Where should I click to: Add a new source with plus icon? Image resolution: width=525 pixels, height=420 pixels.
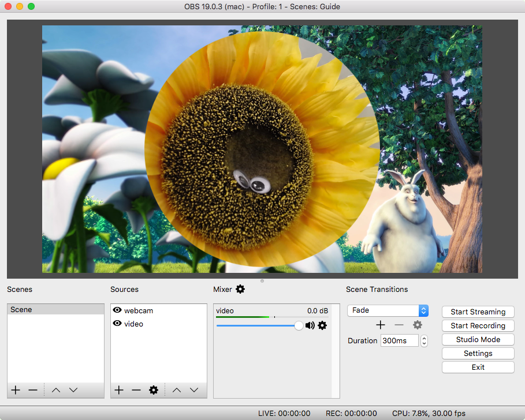pos(119,390)
